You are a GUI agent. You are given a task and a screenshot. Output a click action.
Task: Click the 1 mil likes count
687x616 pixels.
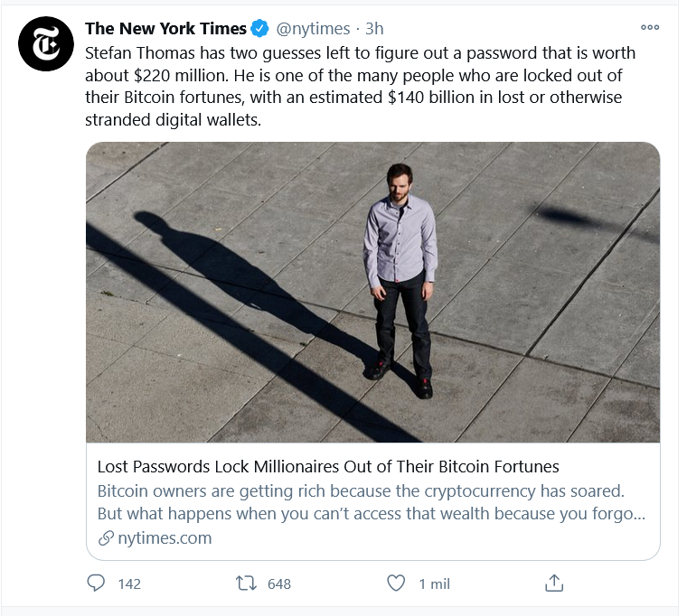coord(434,584)
